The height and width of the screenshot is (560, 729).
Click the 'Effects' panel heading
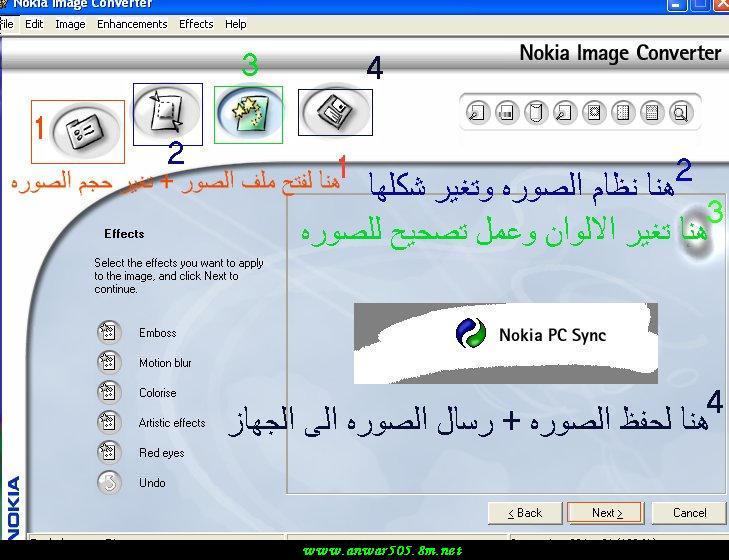(124, 233)
